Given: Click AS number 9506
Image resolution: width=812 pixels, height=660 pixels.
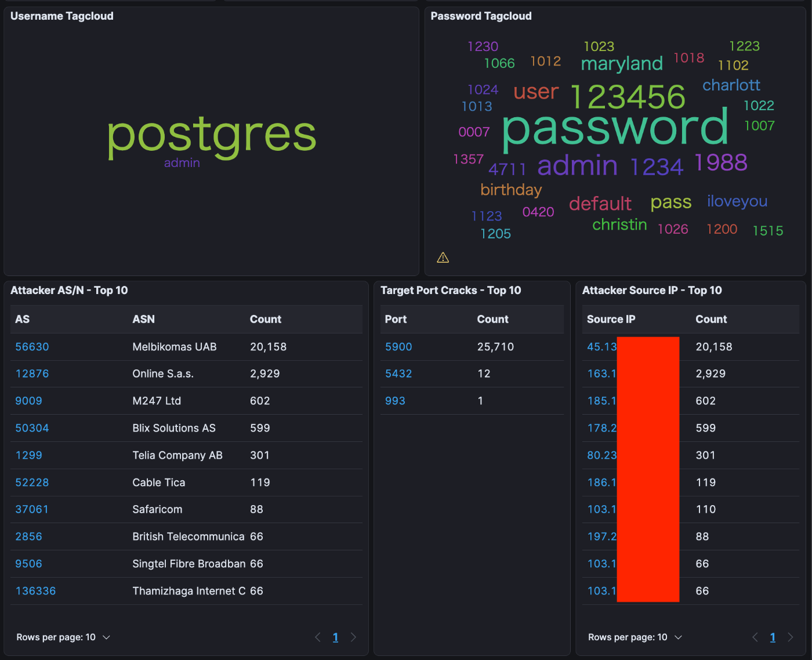Looking at the screenshot, I should 28,564.
